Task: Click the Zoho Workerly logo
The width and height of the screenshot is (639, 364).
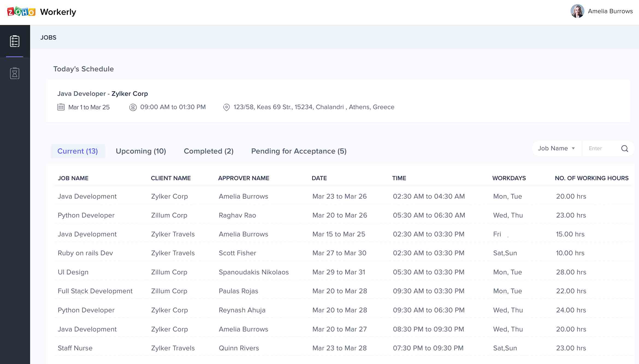Action: coord(42,12)
